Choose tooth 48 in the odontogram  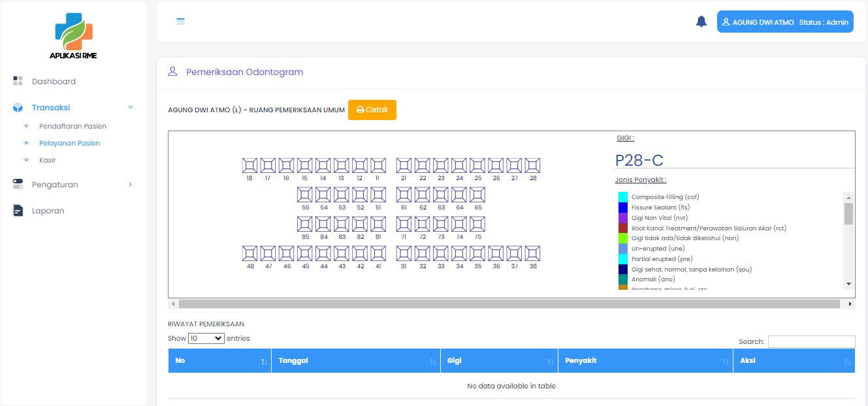click(249, 253)
